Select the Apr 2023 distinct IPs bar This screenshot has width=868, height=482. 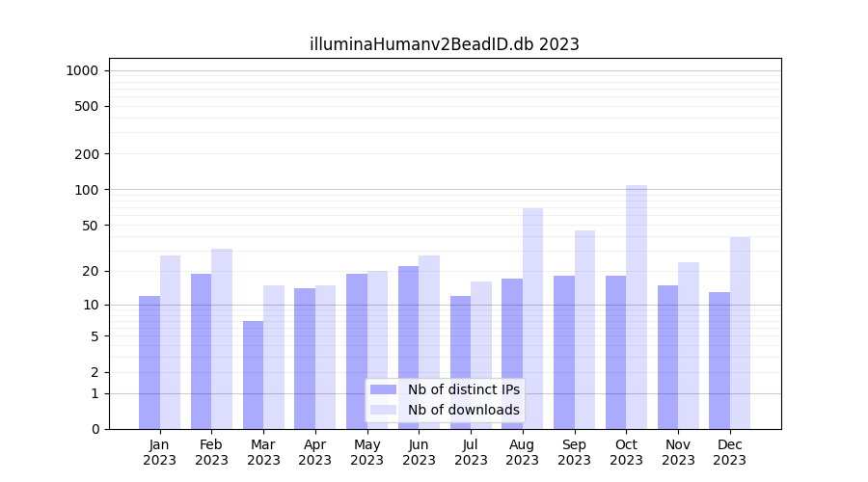pos(305,359)
